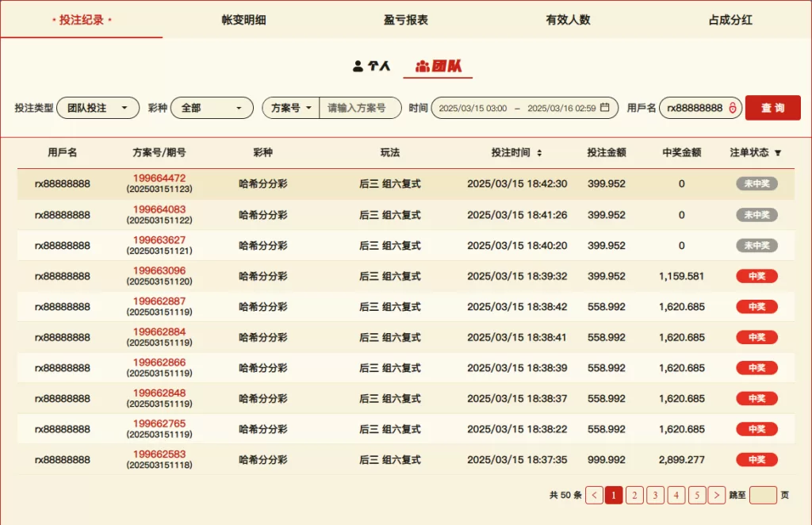Expand the 彩种 全部 dropdown

tap(212, 108)
